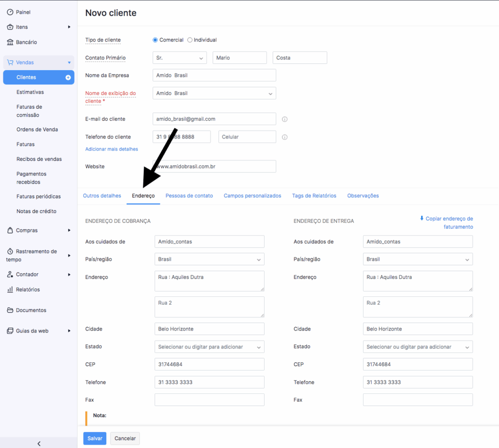
Task: Switch to Pessoas de contato tab
Action: tap(190, 196)
